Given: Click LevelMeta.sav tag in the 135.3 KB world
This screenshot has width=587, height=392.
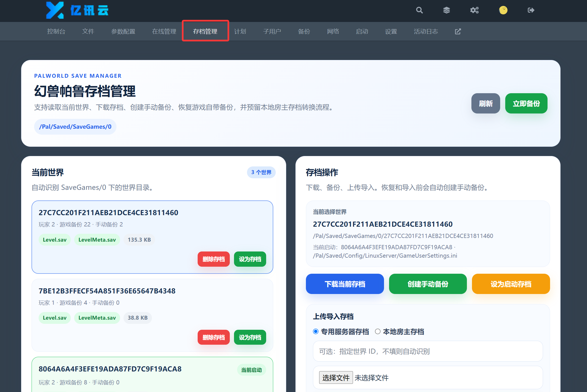Looking at the screenshot, I should (x=97, y=240).
